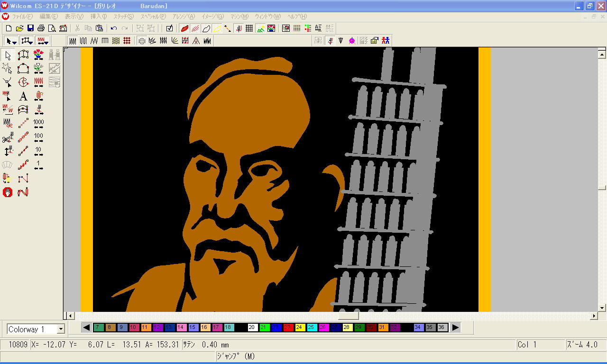Screen dimensions: 607x364
Task: Save the design with floppy disk icon
Action: coord(30,28)
